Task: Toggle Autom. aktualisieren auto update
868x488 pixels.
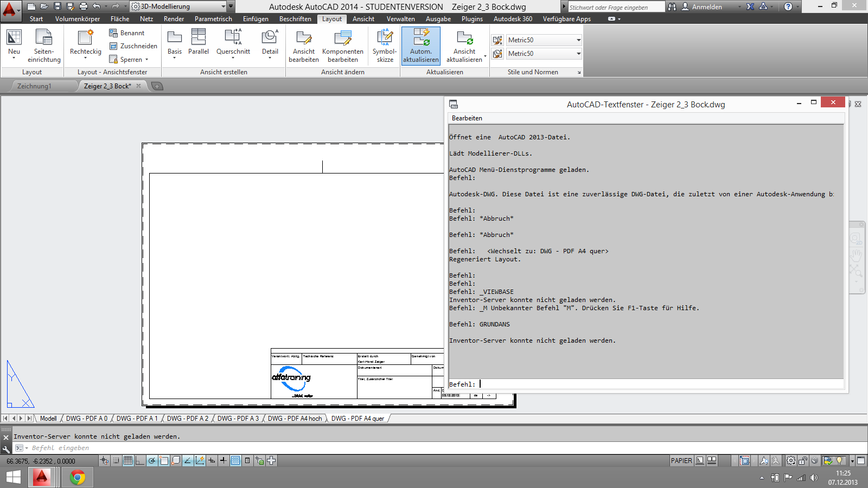Action: pos(421,46)
